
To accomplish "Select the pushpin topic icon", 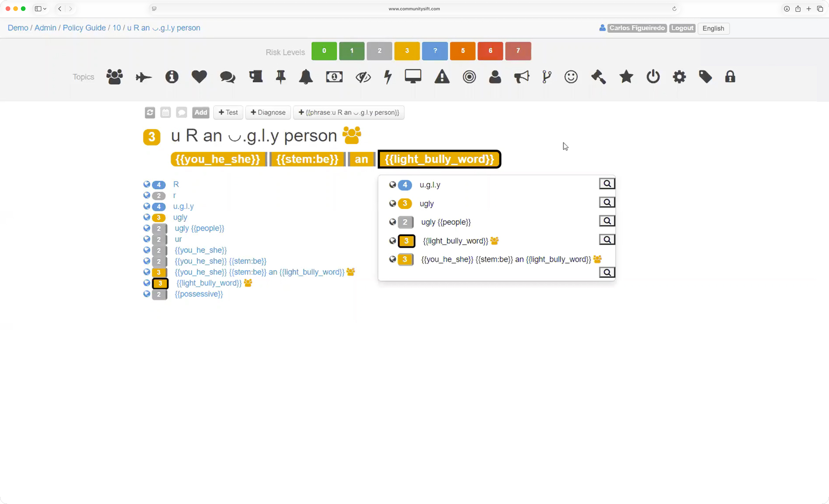I will (281, 77).
